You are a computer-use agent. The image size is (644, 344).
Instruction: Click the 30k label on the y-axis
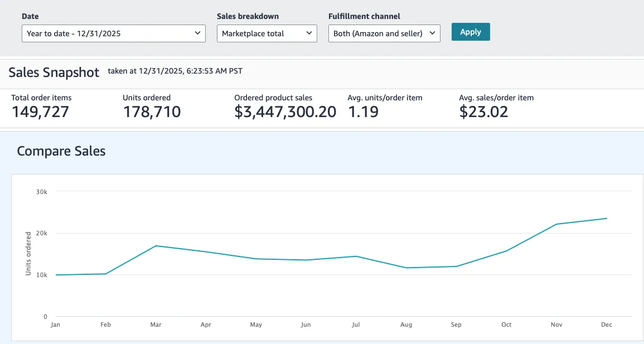41,191
